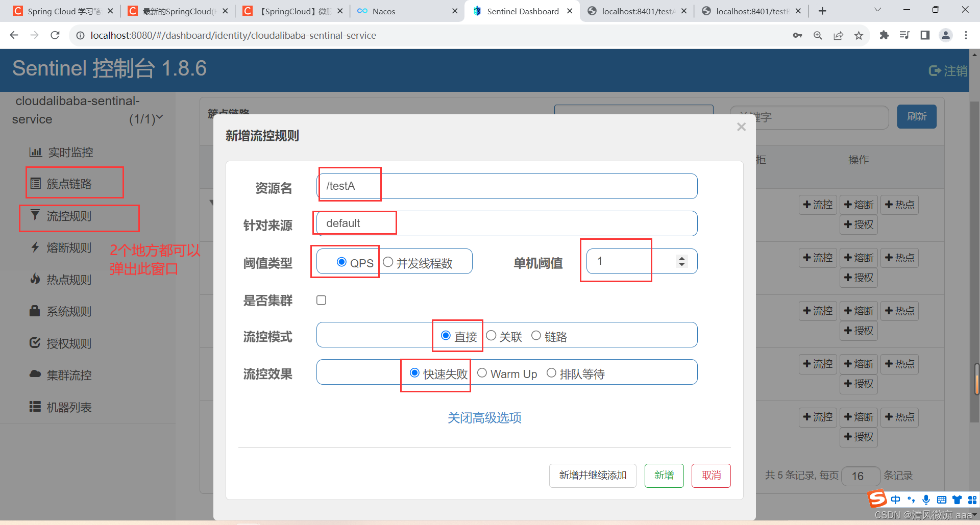Click the 新增并继续添加 button

point(593,476)
